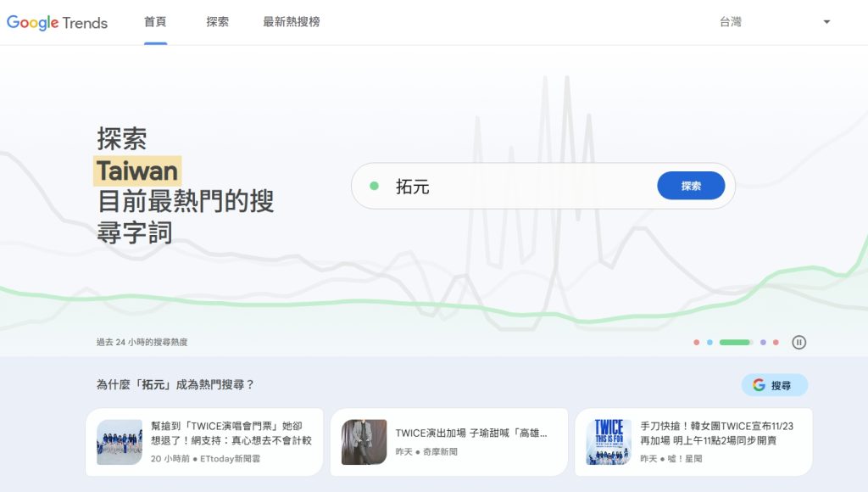This screenshot has width=868, height=492.
Task: Select the blue carousel dot
Action: pyautogui.click(x=709, y=343)
